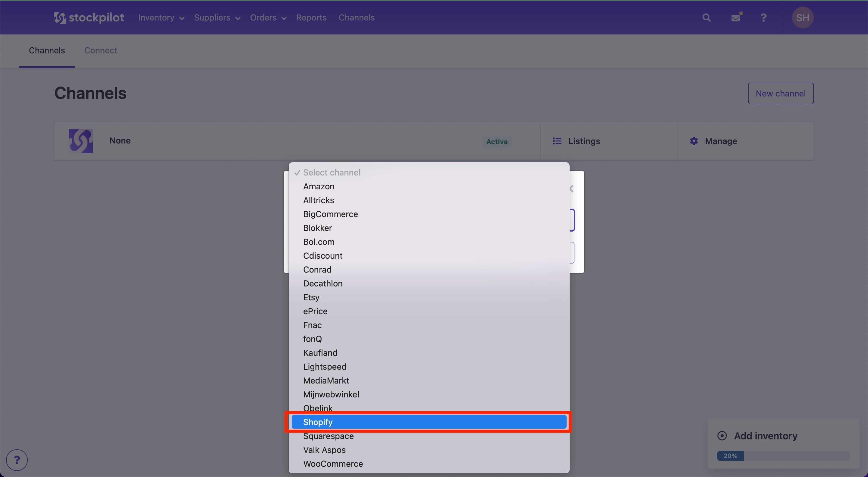The width and height of the screenshot is (868, 477).
Task: Choose the Select channel placeholder option
Action: [429, 172]
